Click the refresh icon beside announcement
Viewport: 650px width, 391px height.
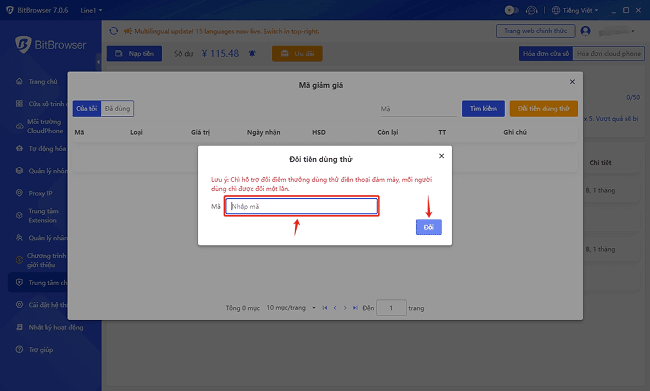114,31
